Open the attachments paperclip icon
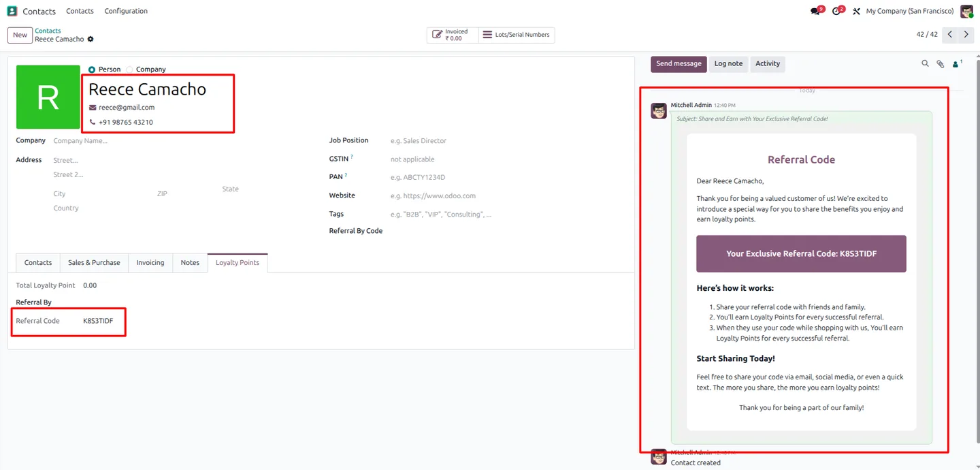This screenshot has width=980, height=470. click(x=940, y=63)
